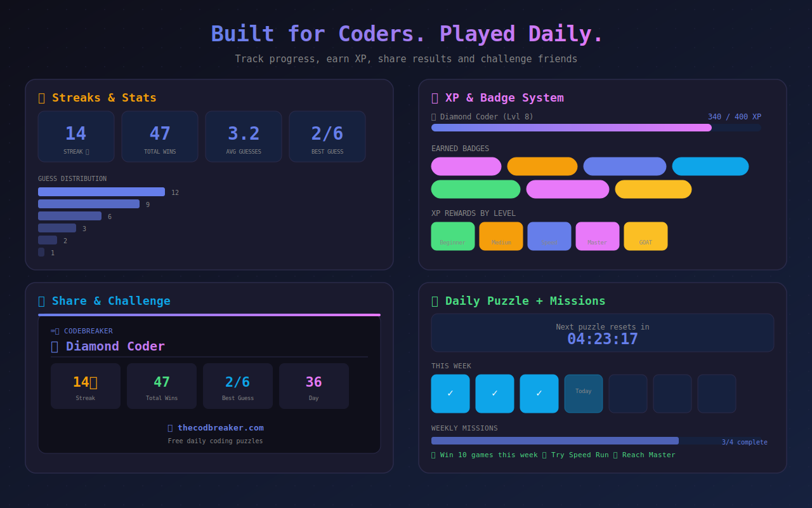Image resolution: width=812 pixels, height=508 pixels.
Task: Click the "Daily Puzzle + Missions" section heading
Action: point(518,301)
